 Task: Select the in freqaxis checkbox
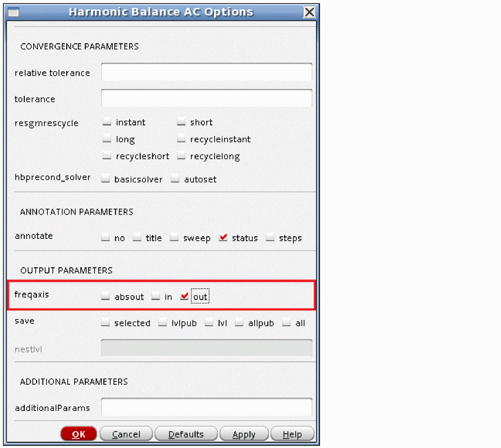click(x=156, y=296)
